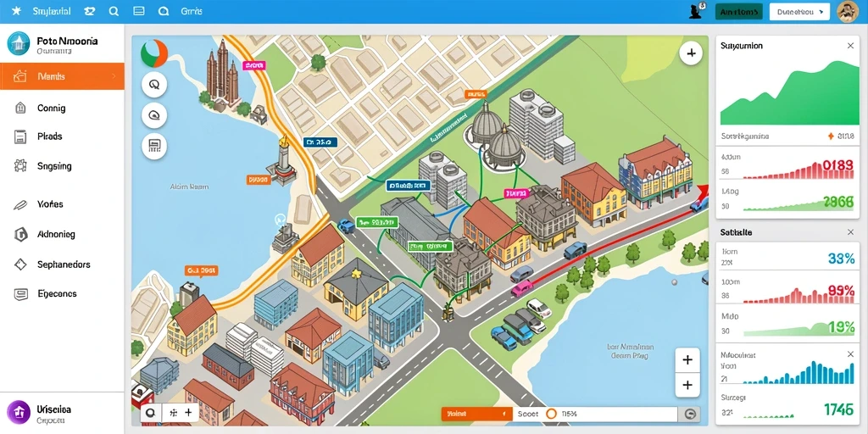
Task: Click the Snigsing gear icon in sidebar
Action: (20, 165)
